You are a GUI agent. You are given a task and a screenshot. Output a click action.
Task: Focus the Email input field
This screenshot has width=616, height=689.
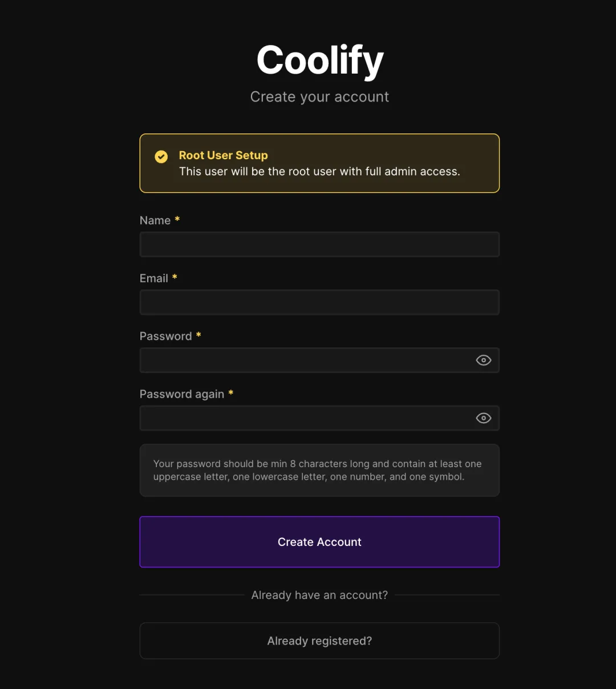tap(319, 302)
